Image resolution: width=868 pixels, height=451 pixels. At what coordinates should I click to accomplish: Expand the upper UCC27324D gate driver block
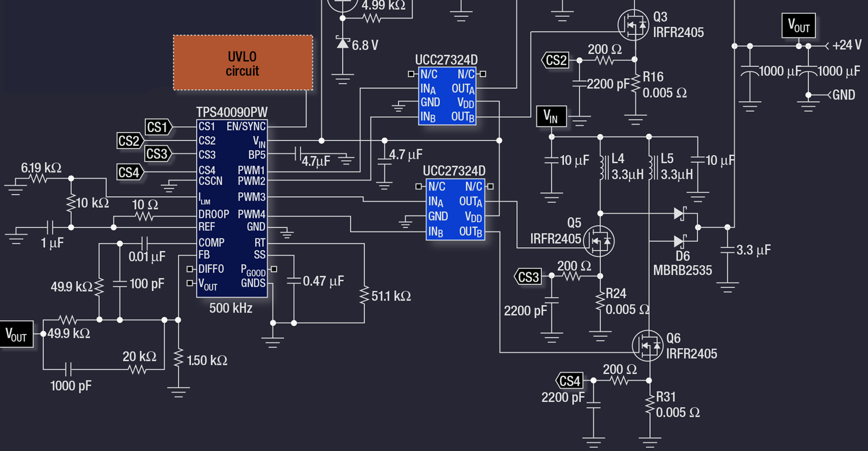448,96
